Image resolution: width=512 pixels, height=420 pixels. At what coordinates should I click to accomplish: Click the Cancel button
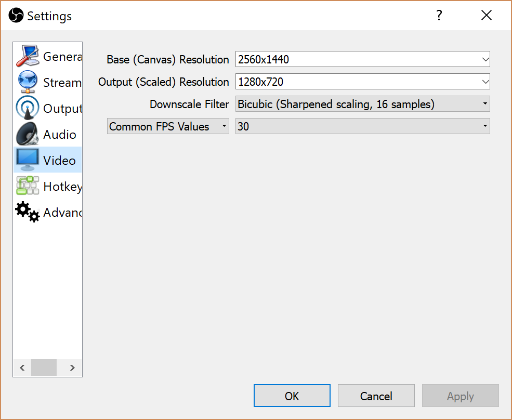(x=376, y=396)
